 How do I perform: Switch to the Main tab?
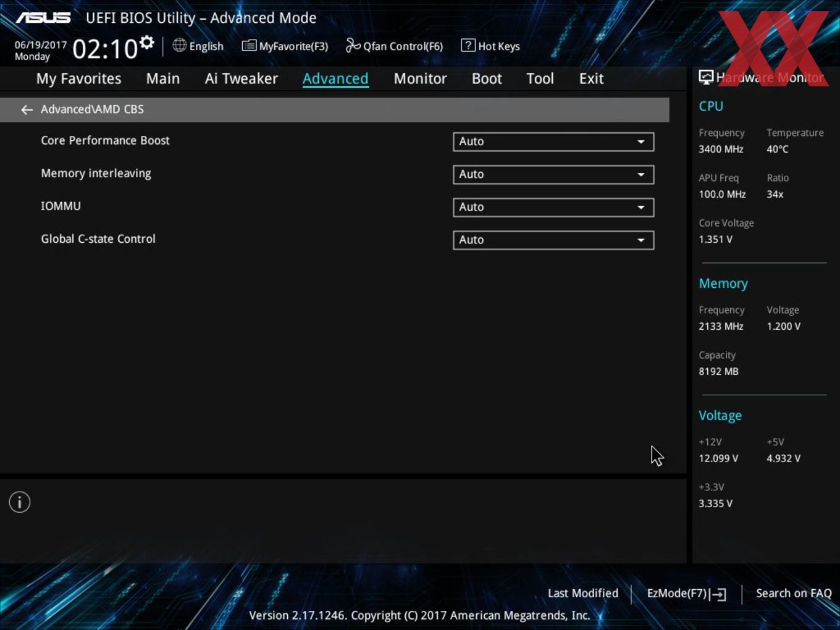click(163, 78)
